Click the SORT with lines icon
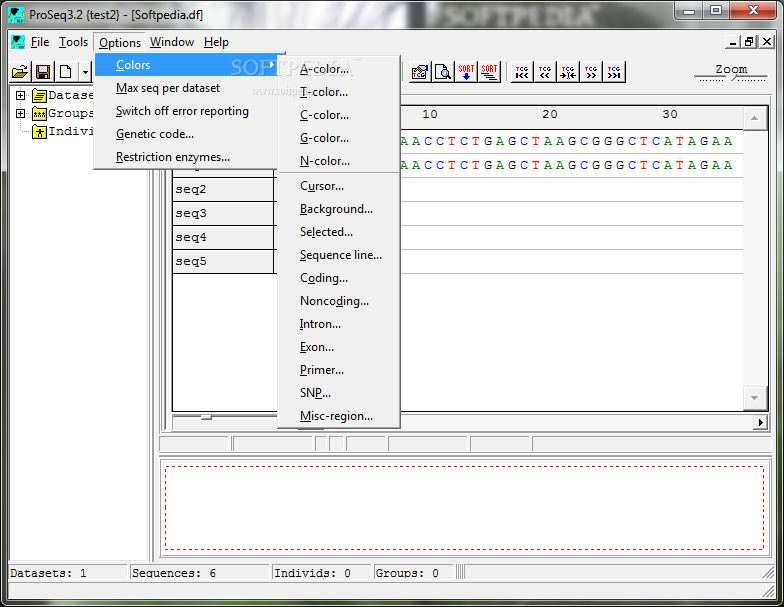Viewport: 784px width, 607px height. (x=490, y=72)
